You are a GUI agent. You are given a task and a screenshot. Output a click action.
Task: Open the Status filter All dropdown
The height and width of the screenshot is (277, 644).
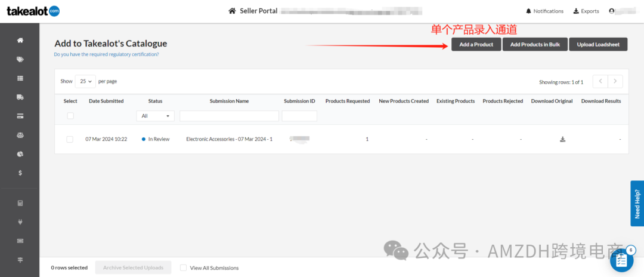155,116
